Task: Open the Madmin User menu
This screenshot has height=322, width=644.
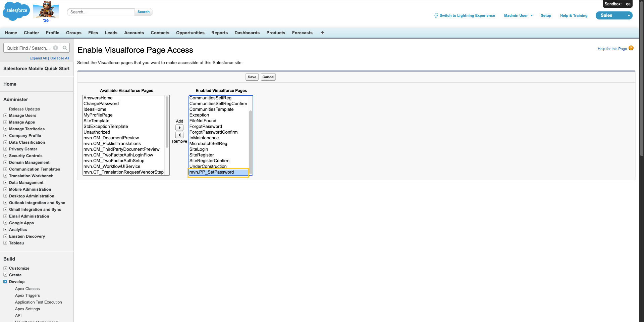Action: (x=518, y=15)
